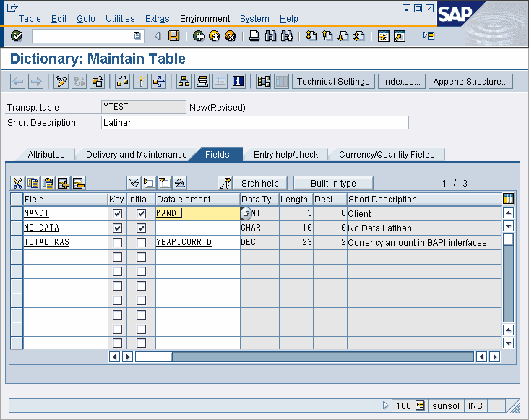Click the YBAPICURR_D data element cell
Viewport: 529px width, 420px height.
click(198, 242)
